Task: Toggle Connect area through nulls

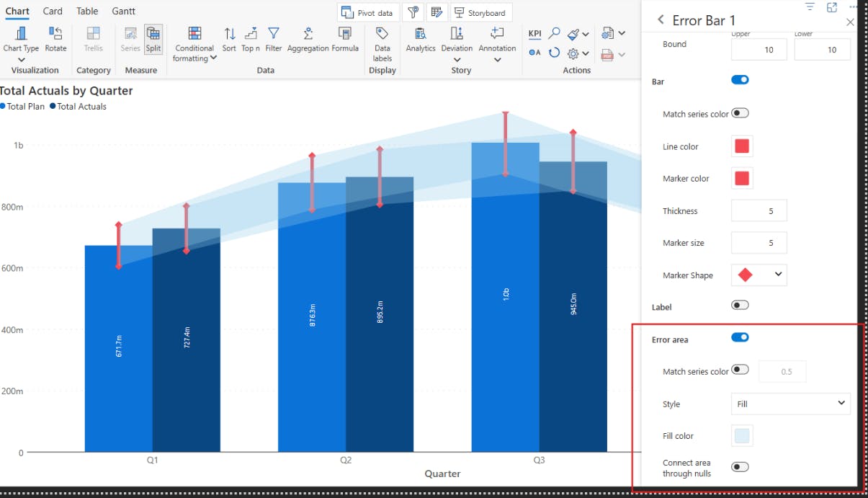Action: point(740,467)
